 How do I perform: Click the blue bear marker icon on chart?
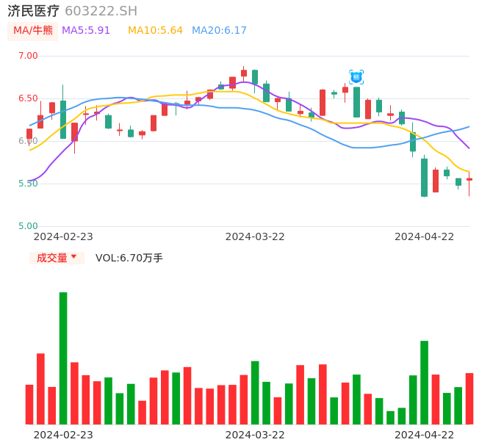(356, 77)
